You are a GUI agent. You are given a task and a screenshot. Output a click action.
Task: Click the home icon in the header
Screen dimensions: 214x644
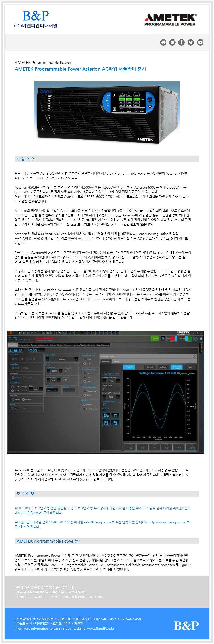click(163, 42)
